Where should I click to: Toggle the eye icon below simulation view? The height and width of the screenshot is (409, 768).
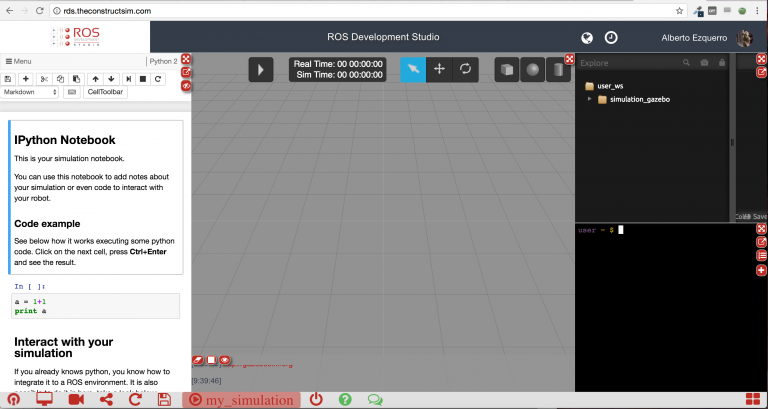[x=225, y=359]
